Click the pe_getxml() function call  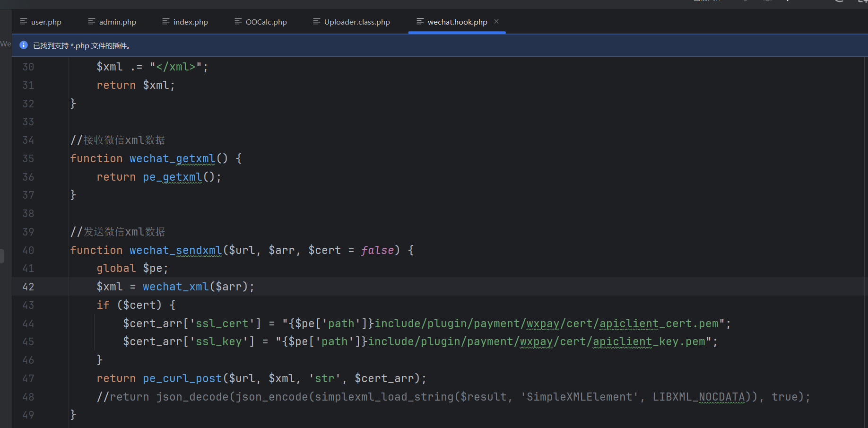(179, 177)
